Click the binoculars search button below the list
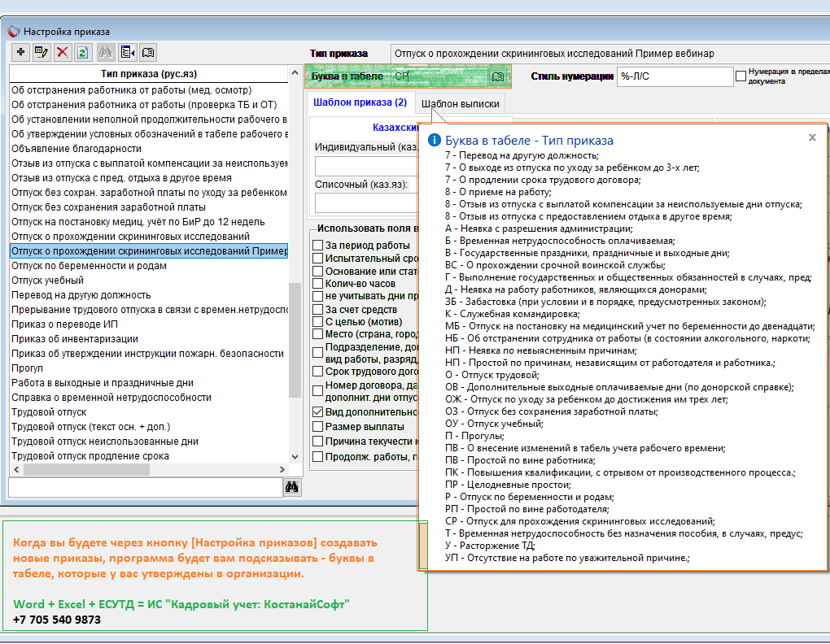Image resolution: width=830 pixels, height=644 pixels. pos(291,487)
